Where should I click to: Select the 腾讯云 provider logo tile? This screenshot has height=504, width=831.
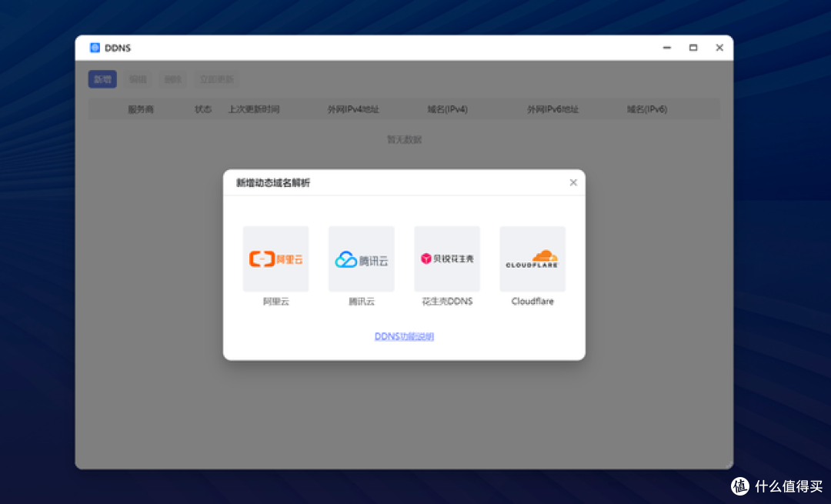pos(362,259)
